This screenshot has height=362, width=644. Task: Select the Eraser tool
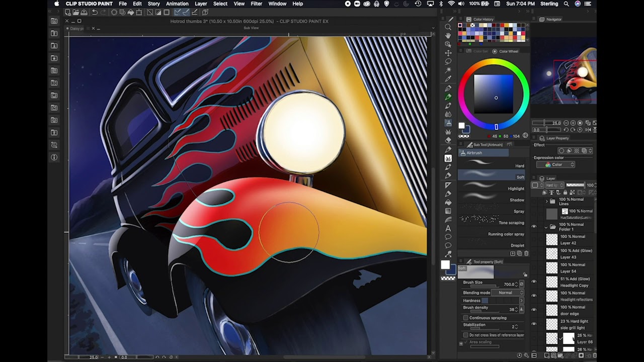point(448,140)
